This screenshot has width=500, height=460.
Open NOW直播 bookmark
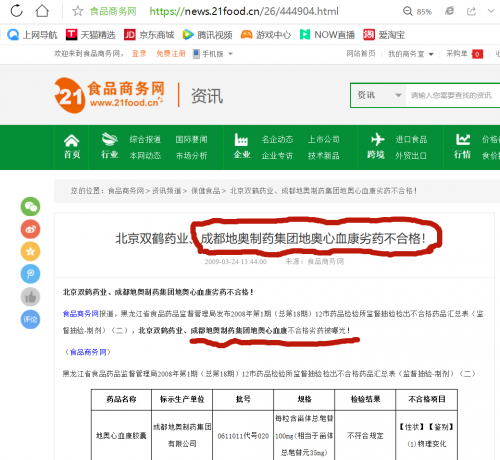pos(327,35)
